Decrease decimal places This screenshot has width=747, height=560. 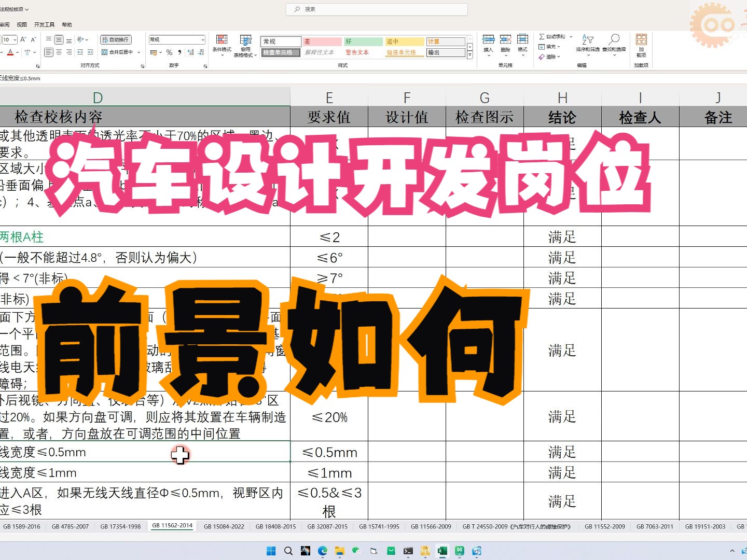pos(201,52)
